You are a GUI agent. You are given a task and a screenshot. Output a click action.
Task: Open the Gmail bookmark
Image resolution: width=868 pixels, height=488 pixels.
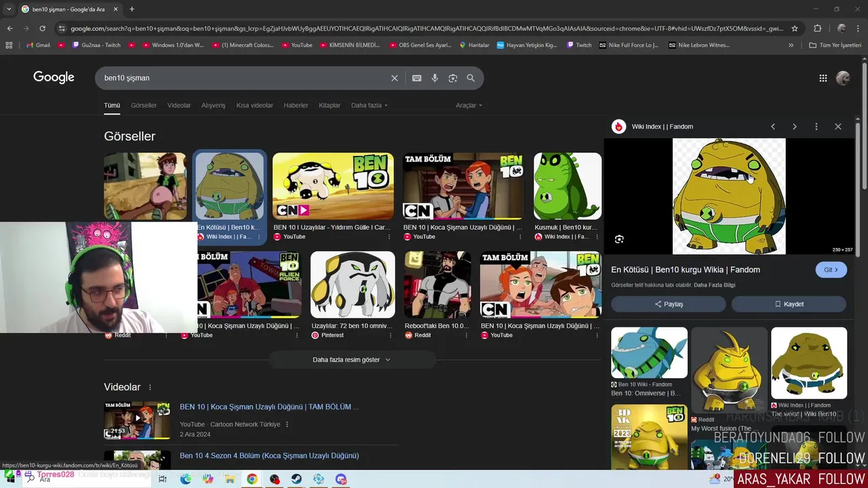coord(38,45)
